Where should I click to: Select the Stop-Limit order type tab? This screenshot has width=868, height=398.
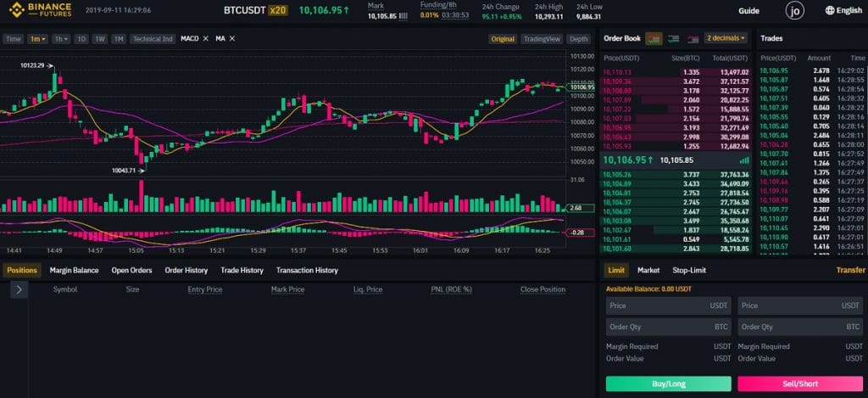tap(689, 271)
